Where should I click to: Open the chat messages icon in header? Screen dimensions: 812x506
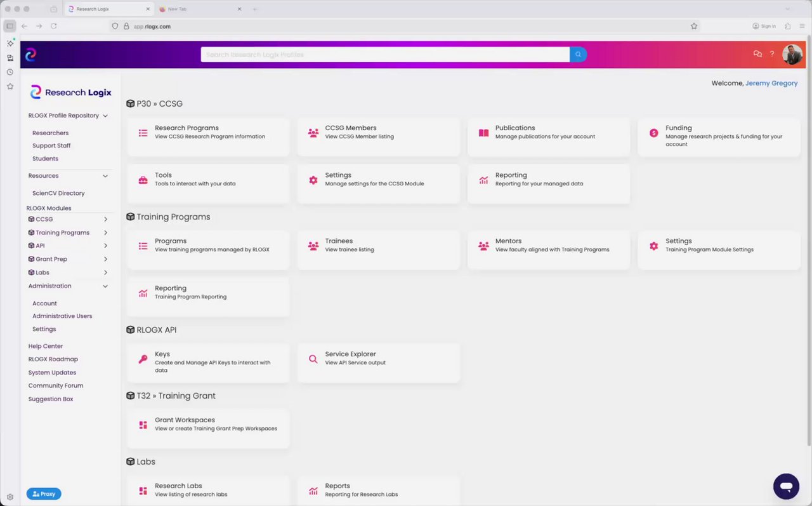click(x=757, y=54)
